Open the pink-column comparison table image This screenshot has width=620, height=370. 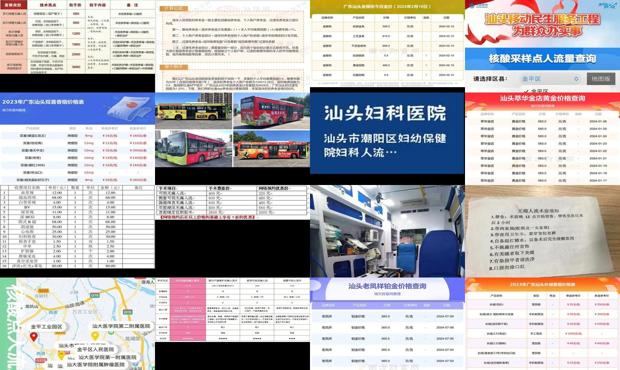(232, 310)
